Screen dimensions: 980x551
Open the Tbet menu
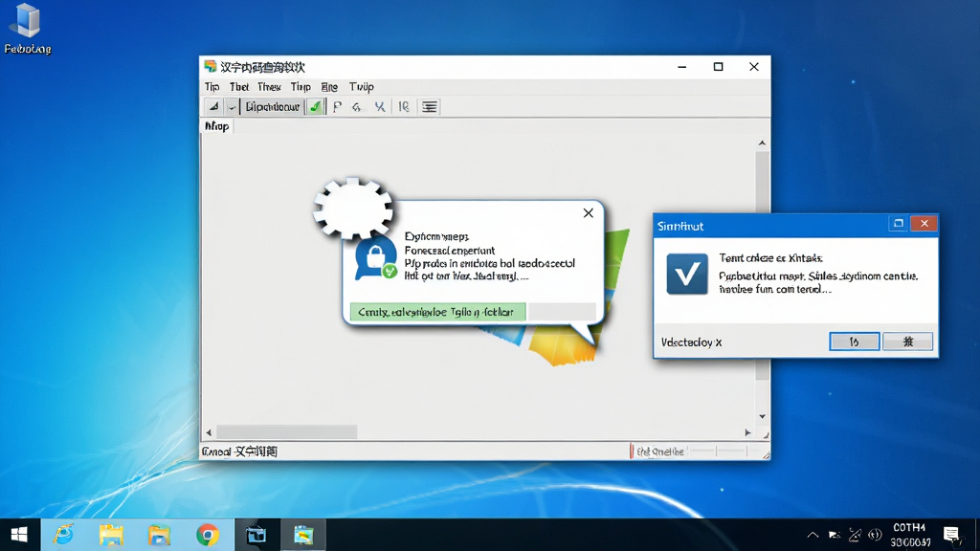[x=238, y=87]
